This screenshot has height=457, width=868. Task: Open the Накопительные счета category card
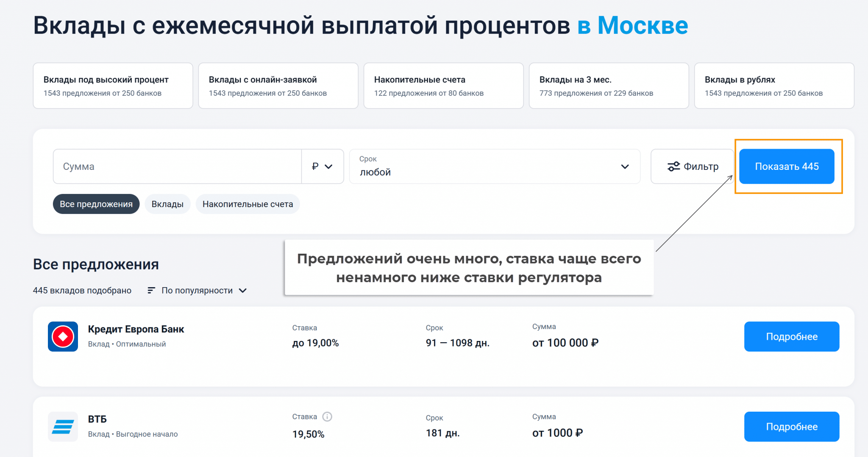tap(443, 86)
